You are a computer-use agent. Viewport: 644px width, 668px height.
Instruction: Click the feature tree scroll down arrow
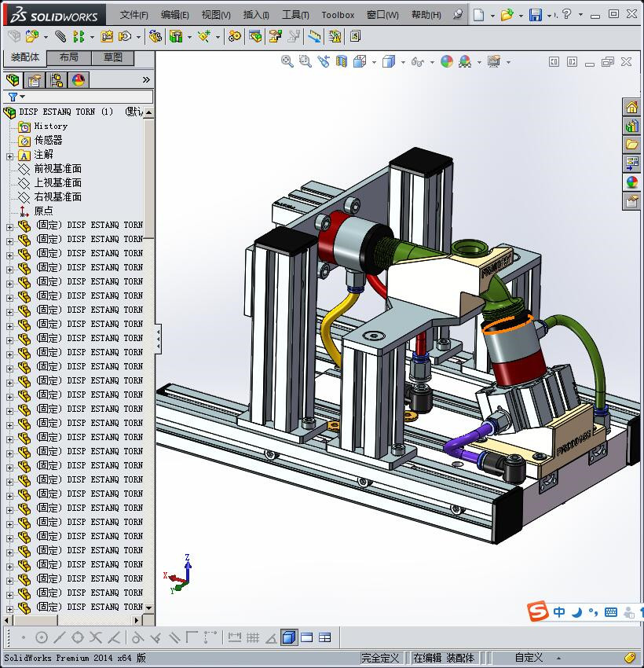(x=149, y=608)
